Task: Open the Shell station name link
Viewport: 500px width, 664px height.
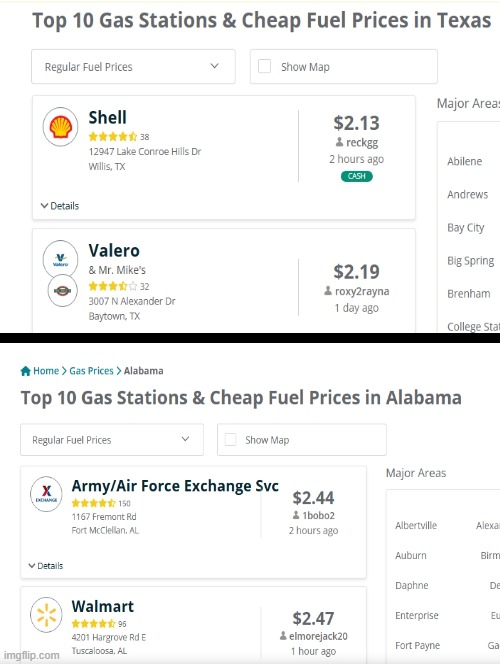Action: click(x=108, y=117)
